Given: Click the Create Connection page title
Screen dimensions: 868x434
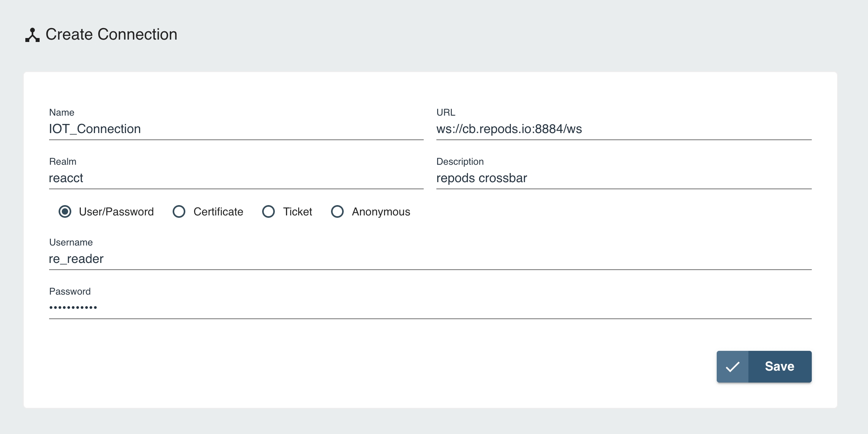Looking at the screenshot, I should (x=111, y=34).
